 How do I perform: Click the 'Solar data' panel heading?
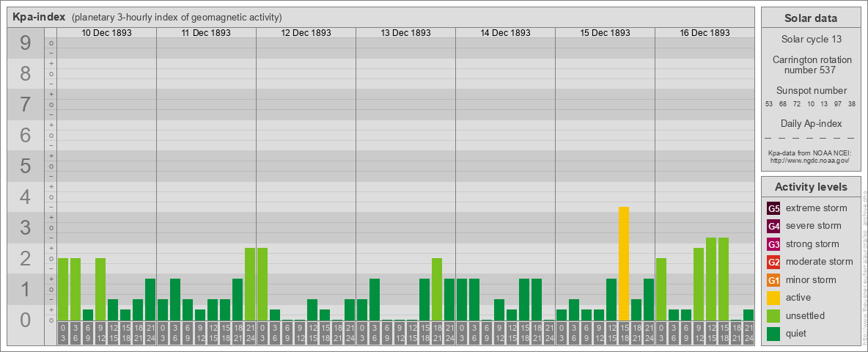point(811,18)
